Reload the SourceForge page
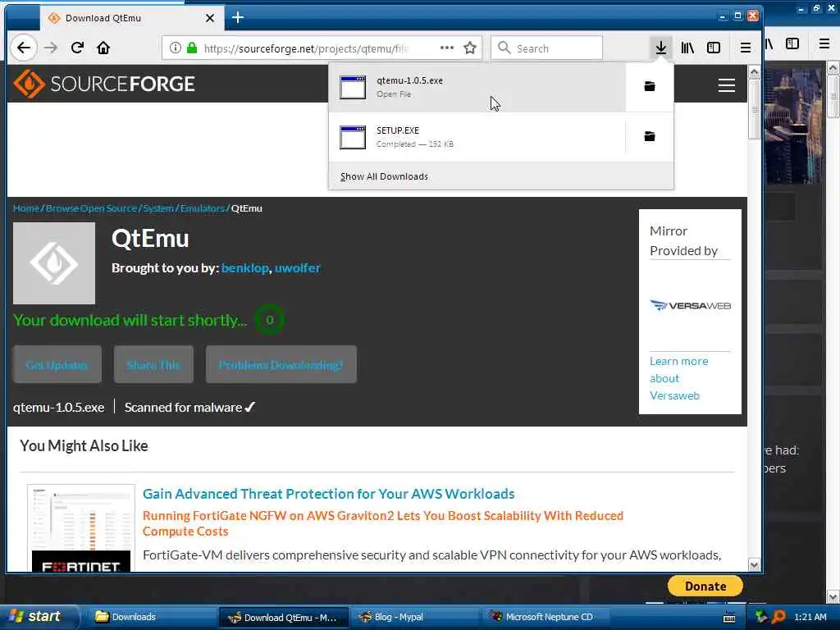Image resolution: width=840 pixels, height=630 pixels. point(77,48)
